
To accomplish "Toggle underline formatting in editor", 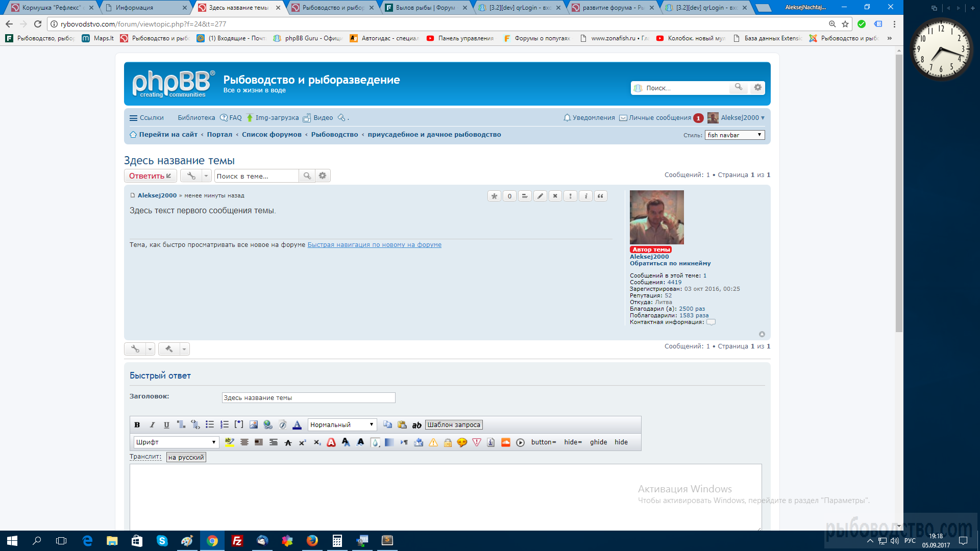I will point(166,424).
